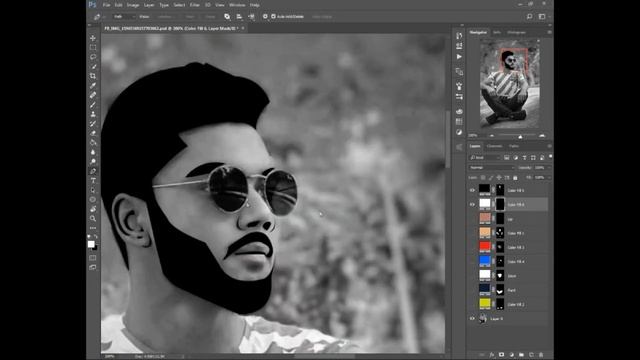Click the red Color Fill layer swatch
640x360 pixels.
(484, 247)
